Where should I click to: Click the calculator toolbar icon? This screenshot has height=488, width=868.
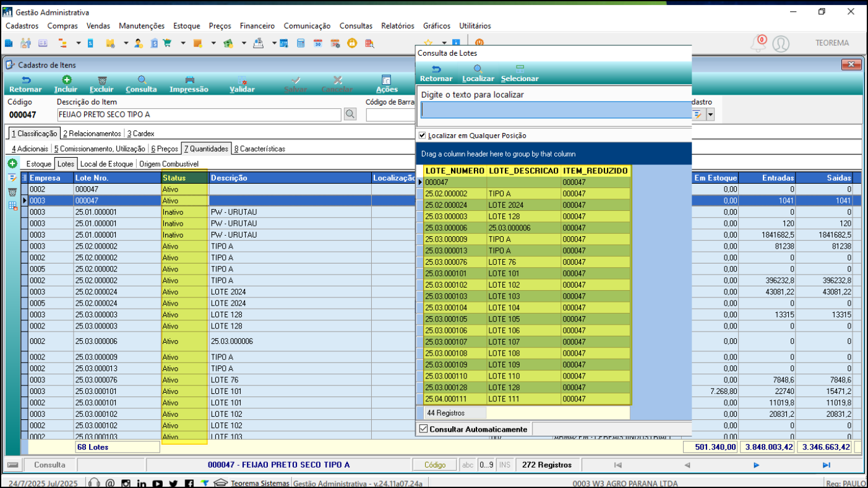(x=301, y=43)
